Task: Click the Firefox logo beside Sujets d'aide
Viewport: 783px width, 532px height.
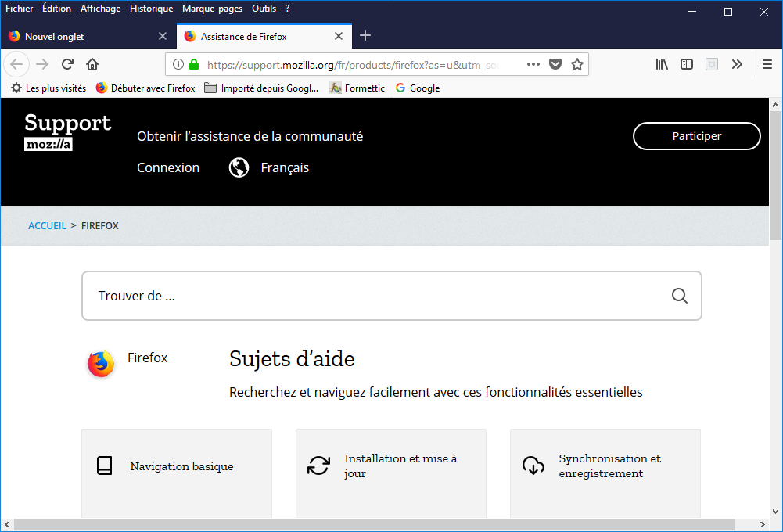Action: [100, 363]
